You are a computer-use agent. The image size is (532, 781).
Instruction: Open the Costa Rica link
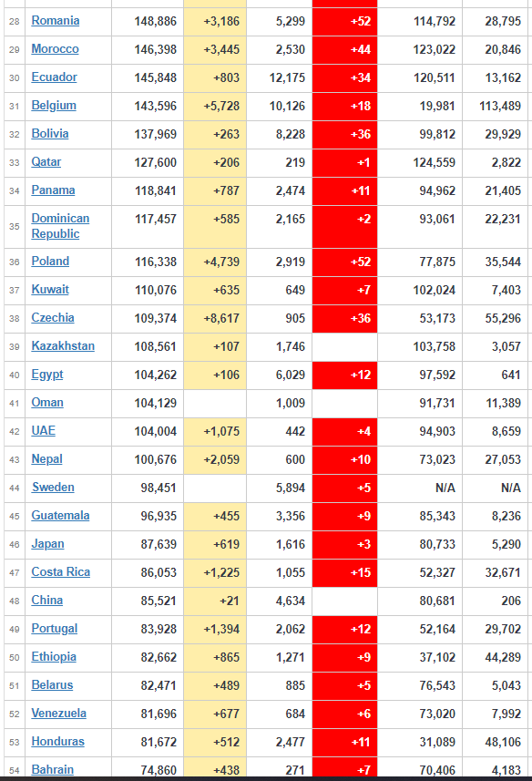tap(61, 571)
